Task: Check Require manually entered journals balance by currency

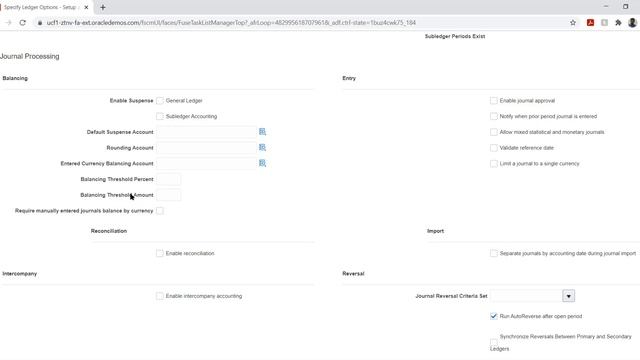Action: point(160,211)
